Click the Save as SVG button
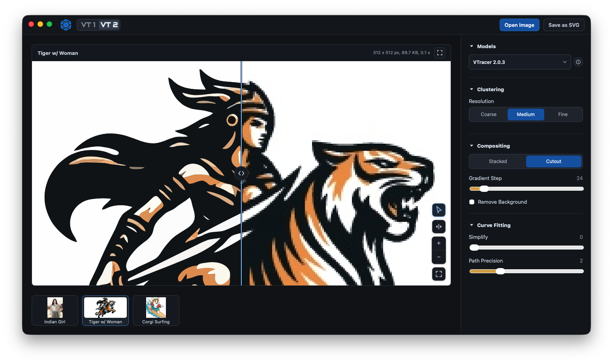This screenshot has height=364, width=613. [x=564, y=25]
